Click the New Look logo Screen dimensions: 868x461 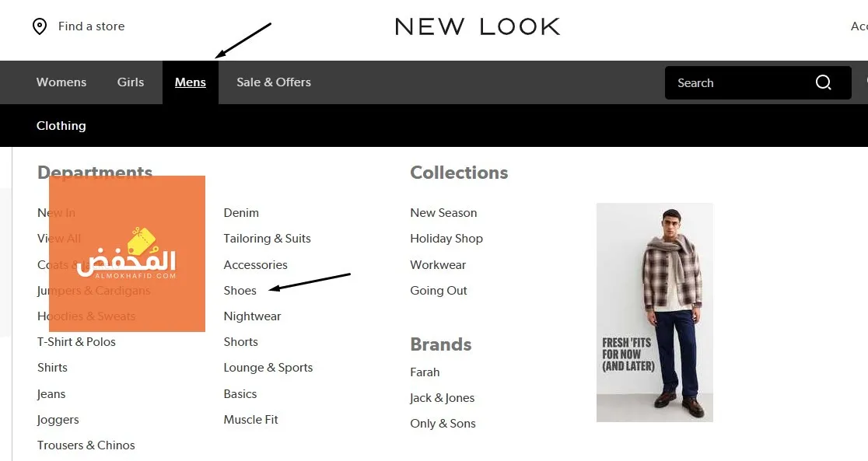478,26
